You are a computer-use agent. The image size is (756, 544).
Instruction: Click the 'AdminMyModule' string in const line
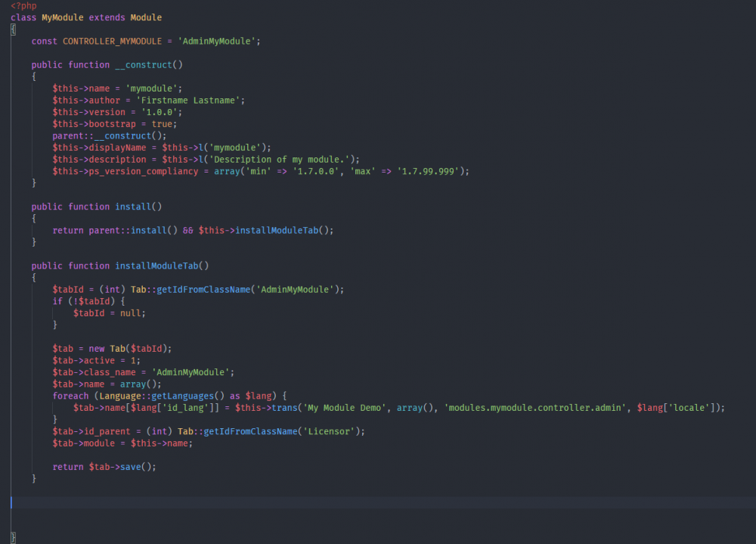[x=216, y=42]
